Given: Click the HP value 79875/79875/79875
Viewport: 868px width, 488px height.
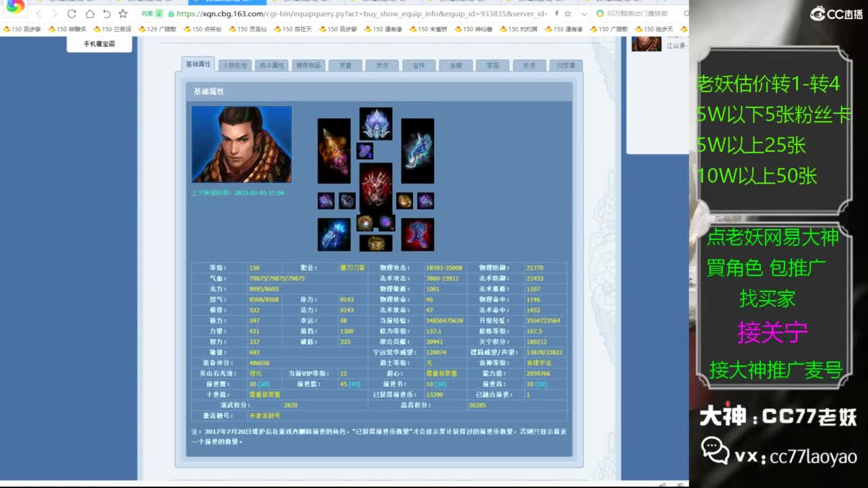Looking at the screenshot, I should (277, 279).
